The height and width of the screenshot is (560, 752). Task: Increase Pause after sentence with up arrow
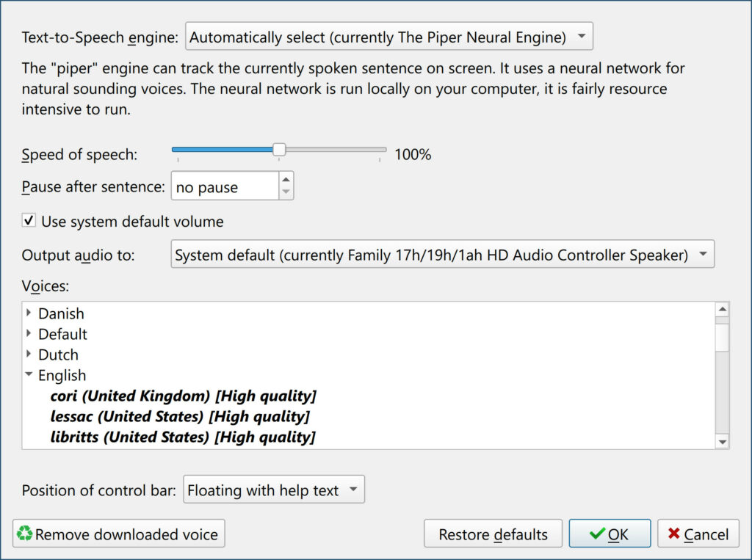pos(286,180)
